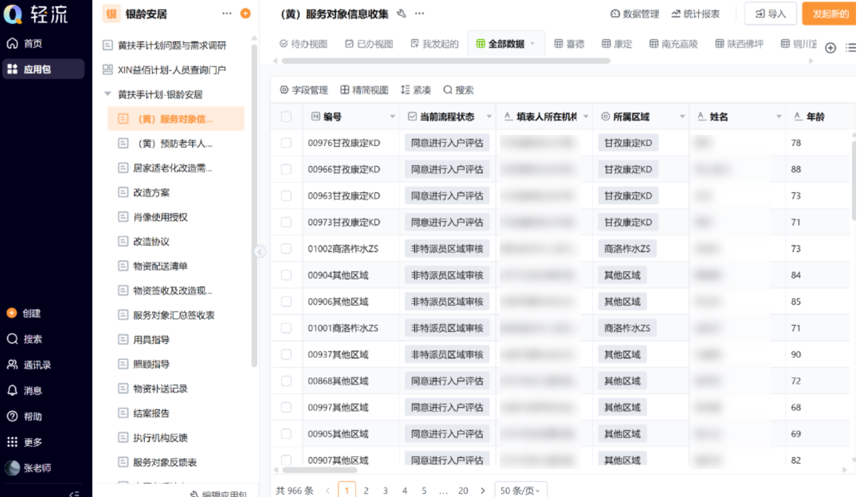Image resolution: width=868 pixels, height=497 pixels.
Task: Tick the checkbox for record 01002商洛柞水ZS
Action: click(286, 248)
